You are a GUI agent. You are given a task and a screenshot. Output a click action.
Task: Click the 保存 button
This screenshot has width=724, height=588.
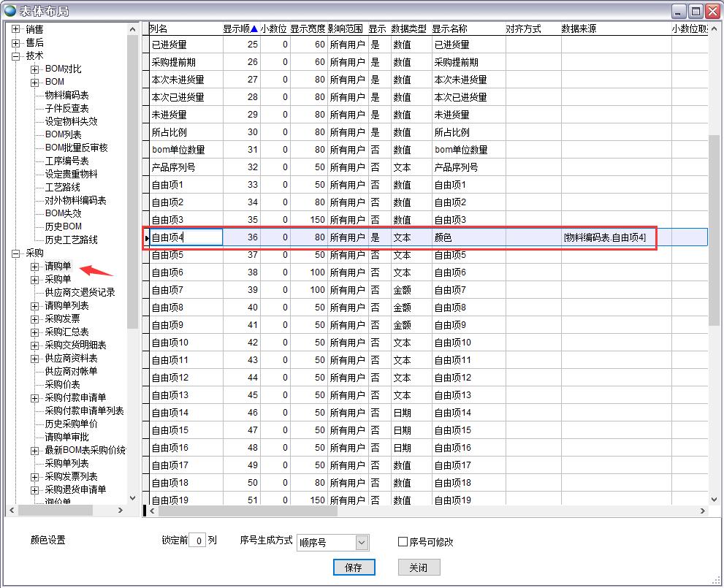(x=354, y=568)
